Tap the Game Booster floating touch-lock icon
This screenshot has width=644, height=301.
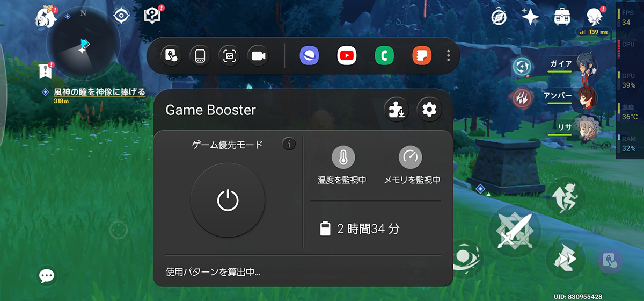coord(610,261)
